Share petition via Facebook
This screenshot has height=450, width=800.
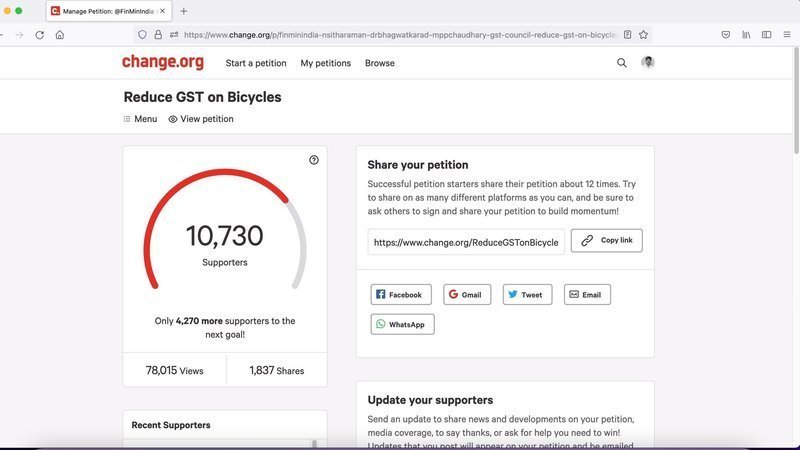pos(401,295)
